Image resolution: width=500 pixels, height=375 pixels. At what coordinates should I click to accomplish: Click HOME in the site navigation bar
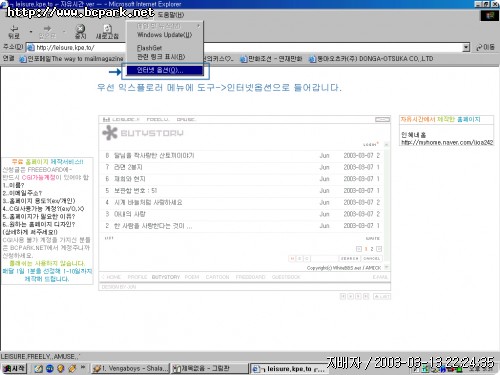click(113, 277)
